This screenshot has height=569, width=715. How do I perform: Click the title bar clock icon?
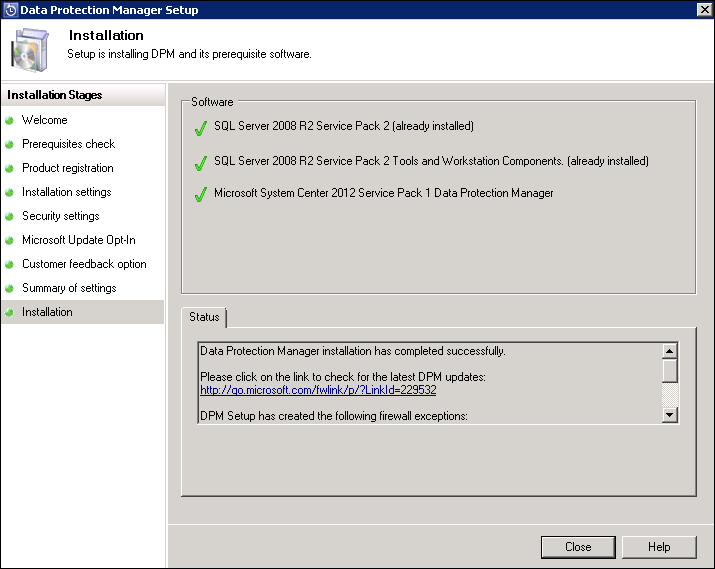click(x=10, y=10)
